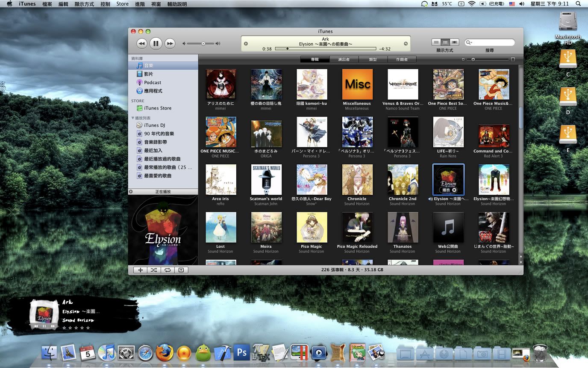Skip to the next track in iTunes
This screenshot has width=588, height=368.
pyautogui.click(x=170, y=43)
